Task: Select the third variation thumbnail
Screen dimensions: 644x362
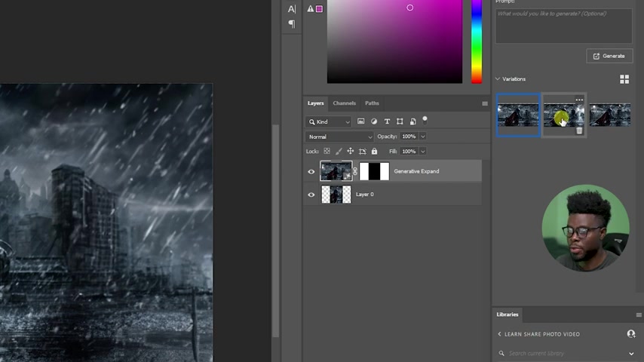Action: (x=610, y=115)
